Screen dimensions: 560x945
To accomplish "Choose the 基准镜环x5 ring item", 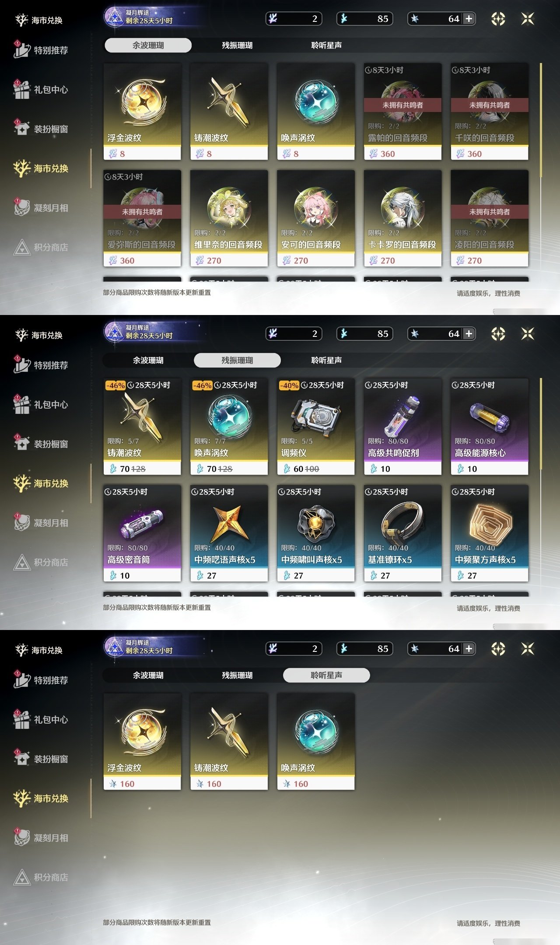I will pyautogui.click(x=402, y=533).
